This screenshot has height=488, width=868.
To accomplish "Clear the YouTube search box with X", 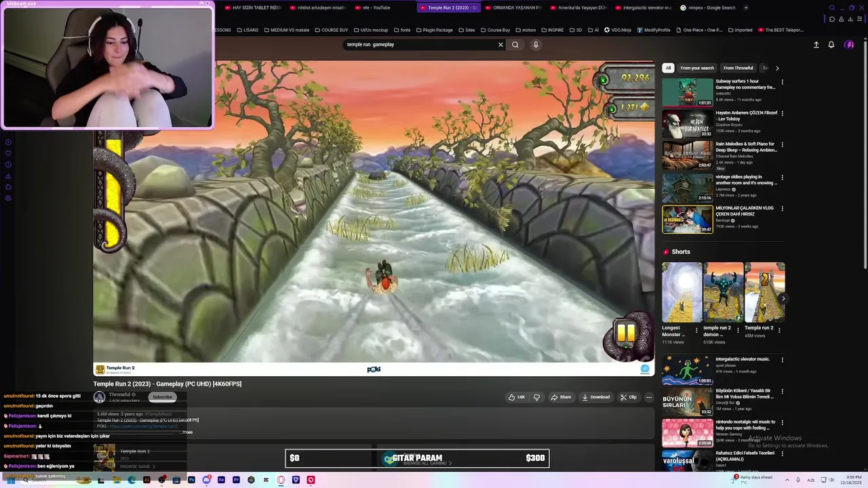I will coord(500,45).
